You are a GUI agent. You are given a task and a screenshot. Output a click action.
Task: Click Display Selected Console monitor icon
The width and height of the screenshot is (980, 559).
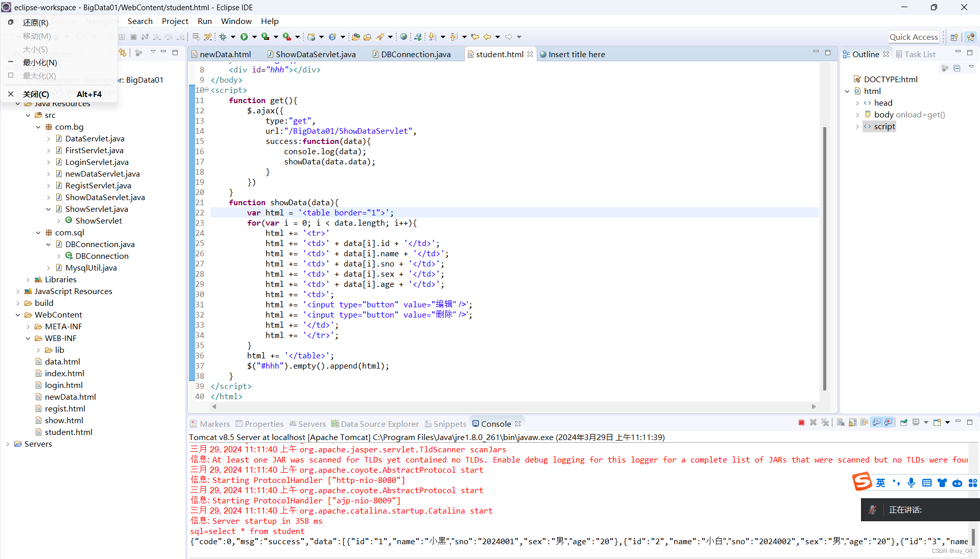pos(916,423)
